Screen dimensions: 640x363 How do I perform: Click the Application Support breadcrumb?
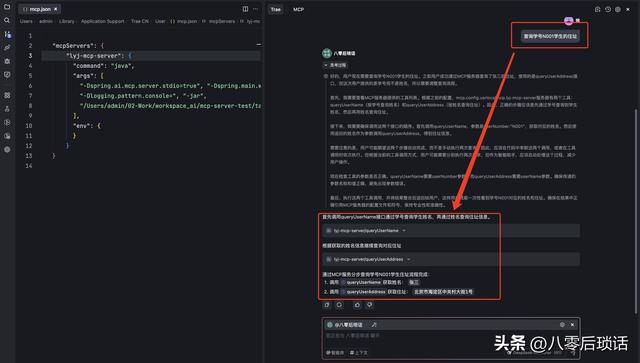pos(102,21)
